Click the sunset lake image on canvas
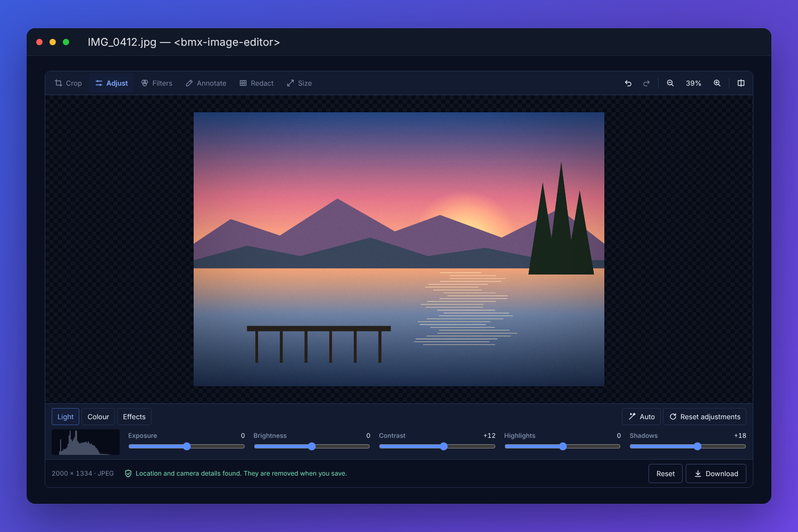 tap(399, 249)
